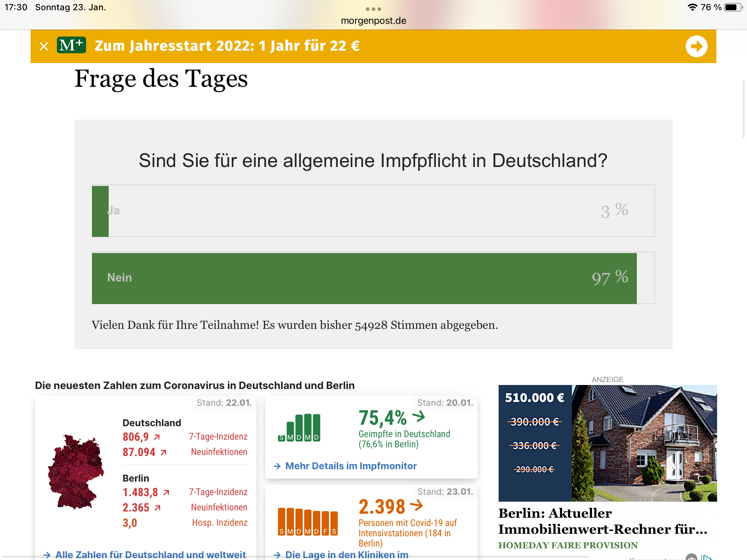Open 'Mehr Details im Impfmonitor' link

coord(351,466)
